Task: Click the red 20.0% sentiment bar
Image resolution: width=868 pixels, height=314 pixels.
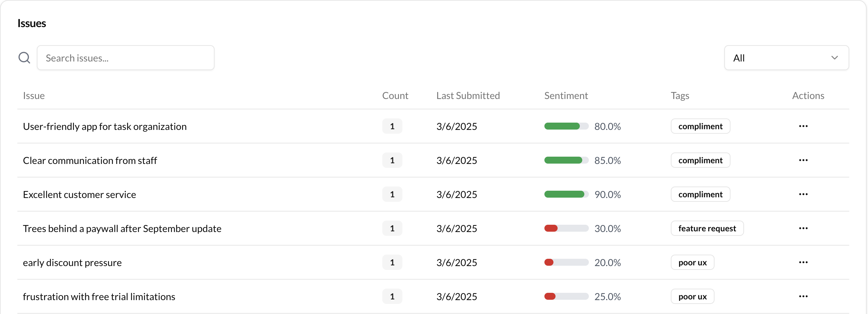Action: click(566, 262)
